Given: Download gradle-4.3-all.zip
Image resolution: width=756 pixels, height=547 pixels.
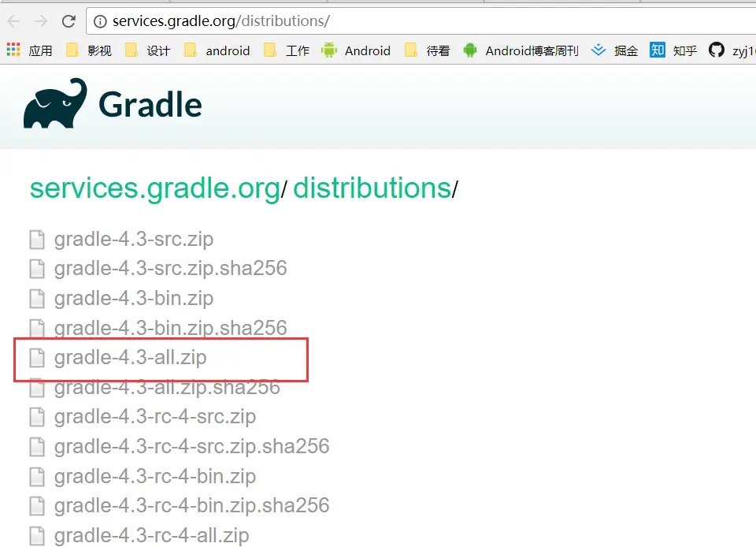Looking at the screenshot, I should click(130, 357).
